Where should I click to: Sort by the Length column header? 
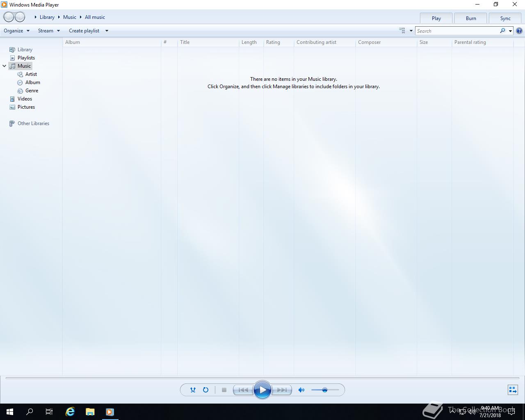(x=251, y=42)
